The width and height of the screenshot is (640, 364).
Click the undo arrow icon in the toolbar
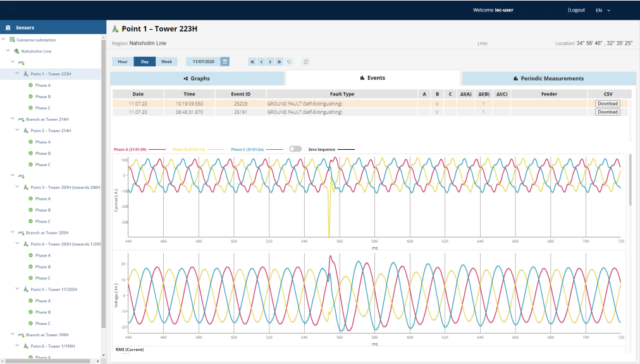290,62
